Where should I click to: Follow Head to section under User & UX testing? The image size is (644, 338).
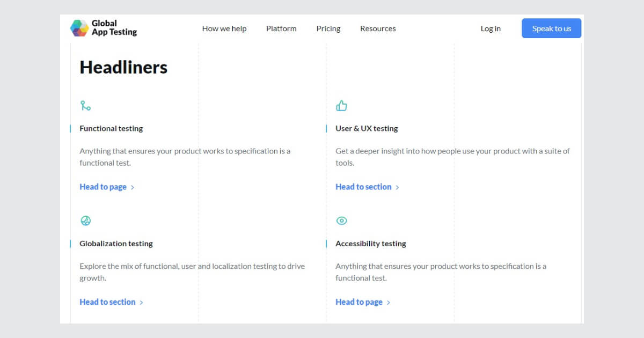tap(363, 187)
